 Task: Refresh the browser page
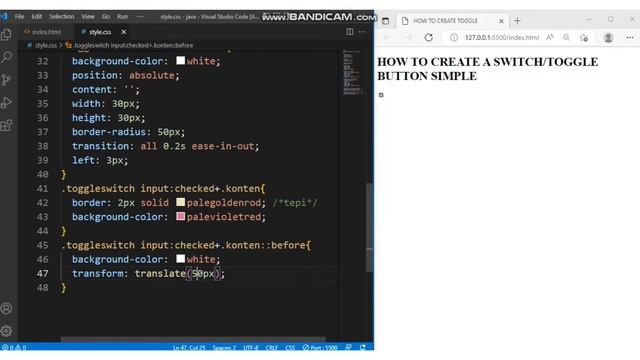(x=428, y=38)
